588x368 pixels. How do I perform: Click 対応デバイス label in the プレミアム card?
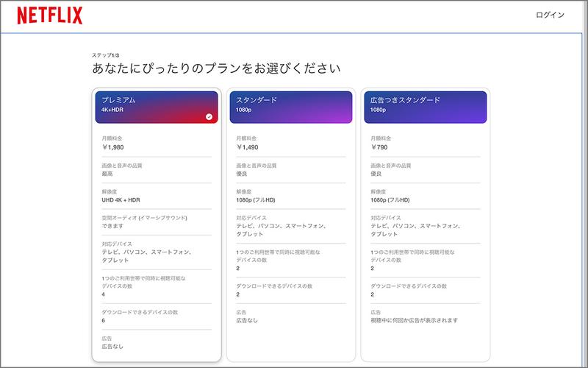tap(117, 244)
